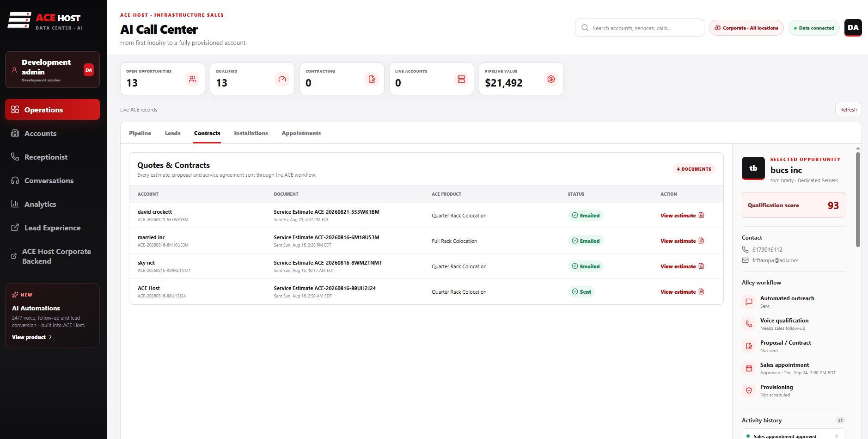Switch to the Leads tab
The width and height of the screenshot is (868, 439).
tap(172, 133)
